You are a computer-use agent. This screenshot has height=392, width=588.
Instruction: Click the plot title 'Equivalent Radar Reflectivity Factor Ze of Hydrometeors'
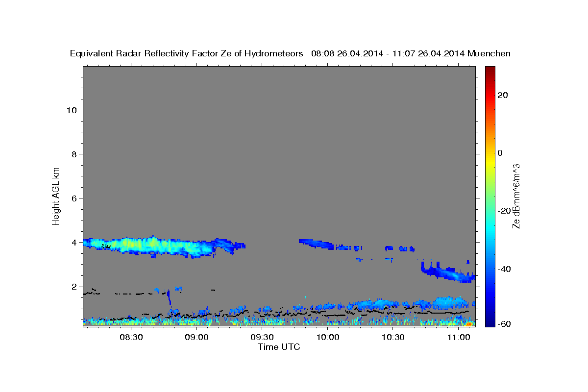click(x=187, y=54)
